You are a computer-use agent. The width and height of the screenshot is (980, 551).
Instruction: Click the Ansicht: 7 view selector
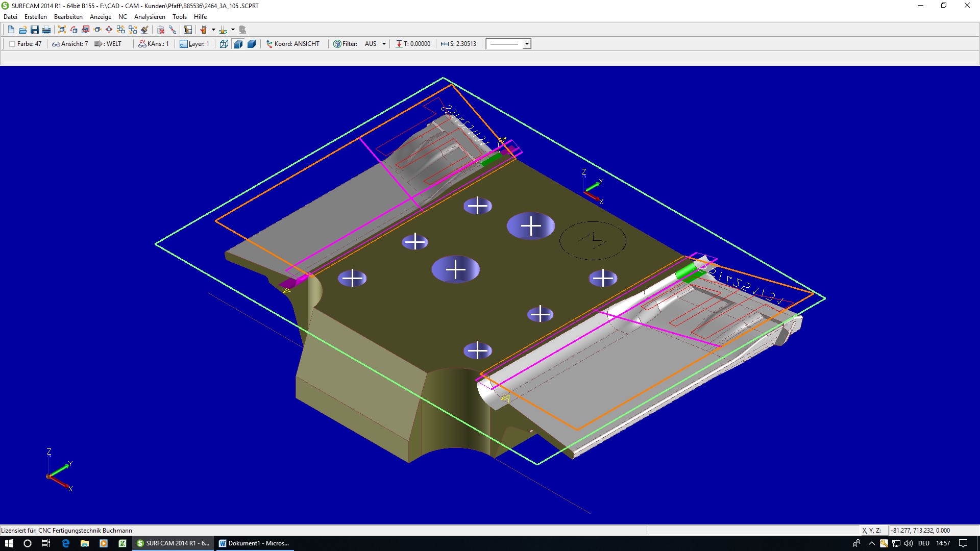click(x=70, y=44)
